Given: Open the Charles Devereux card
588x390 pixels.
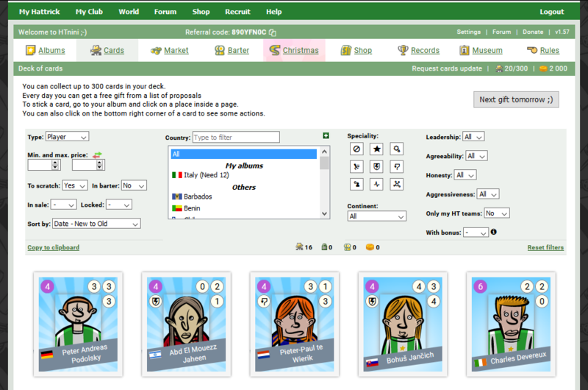Looking at the screenshot, I should click(511, 325).
